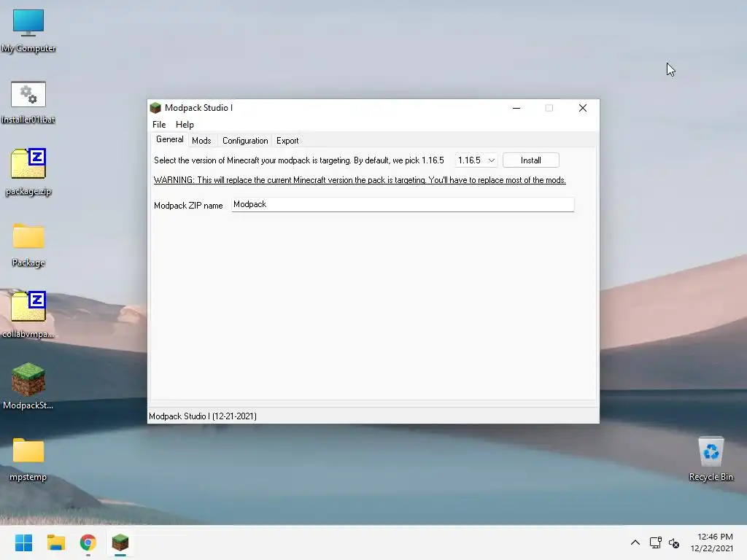Switch to the General tab
747x560 pixels.
(x=169, y=139)
